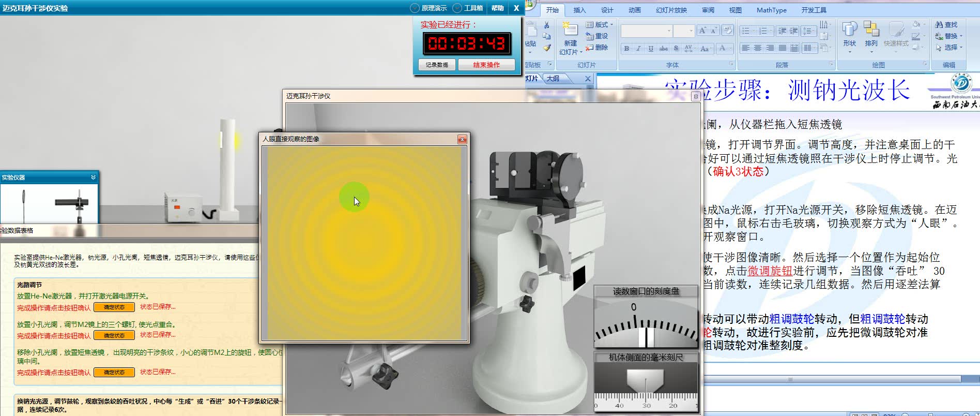Click the New Slide icon in PowerPoint
The image size is (980, 416).
click(x=570, y=29)
